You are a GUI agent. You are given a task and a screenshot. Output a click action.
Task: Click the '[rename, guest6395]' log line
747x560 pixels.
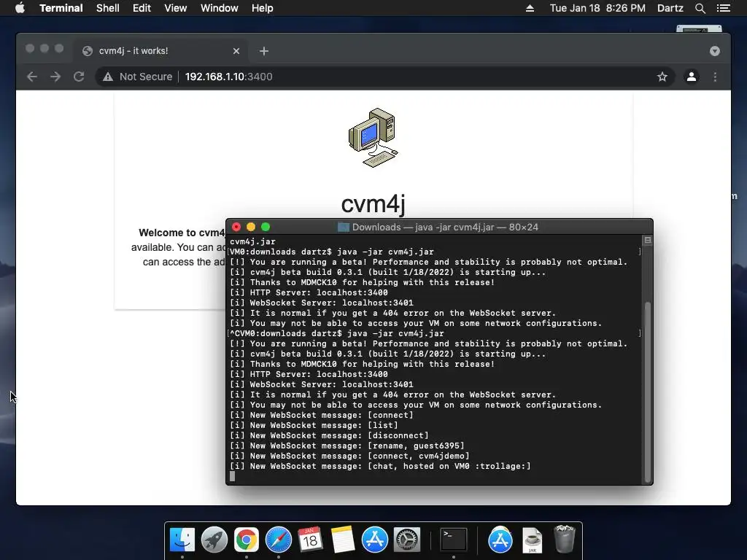[x=347, y=446]
